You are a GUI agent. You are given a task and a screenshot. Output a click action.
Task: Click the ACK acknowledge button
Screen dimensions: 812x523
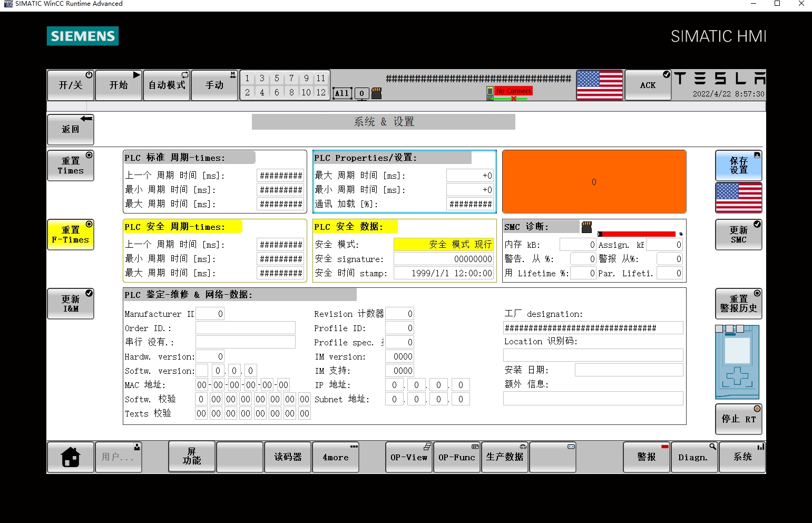coord(648,85)
